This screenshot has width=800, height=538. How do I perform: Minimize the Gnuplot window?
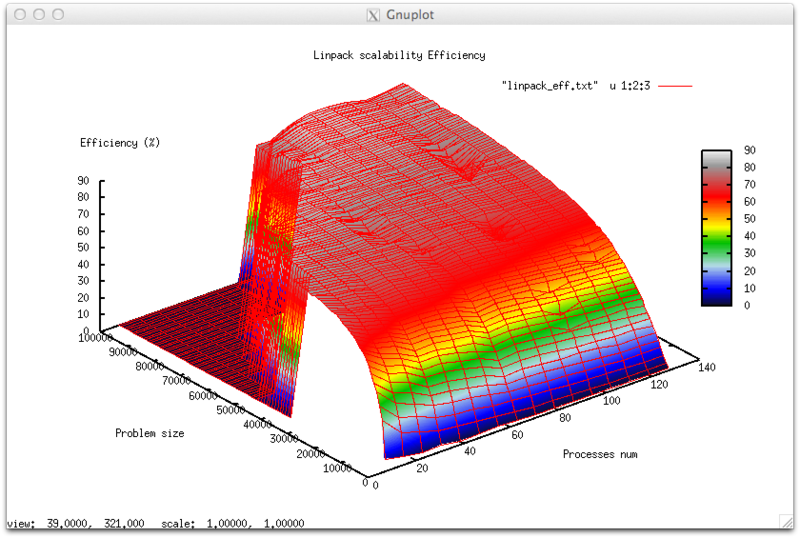pyautogui.click(x=39, y=14)
